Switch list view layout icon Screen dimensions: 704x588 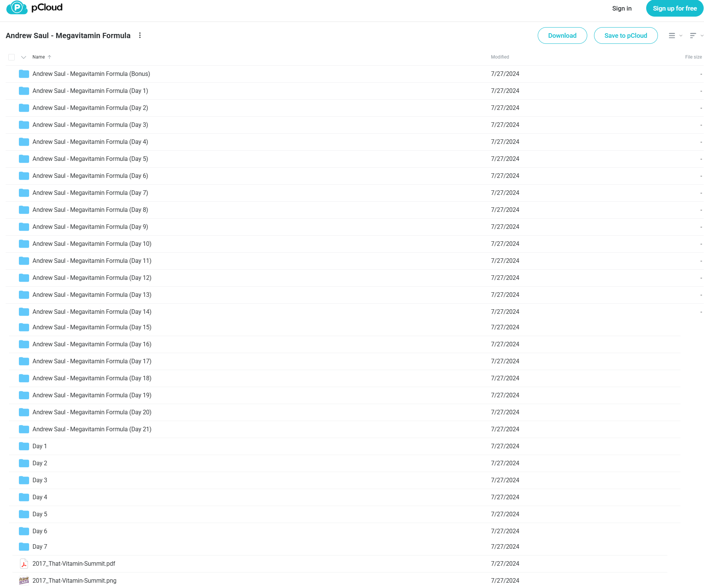(672, 35)
